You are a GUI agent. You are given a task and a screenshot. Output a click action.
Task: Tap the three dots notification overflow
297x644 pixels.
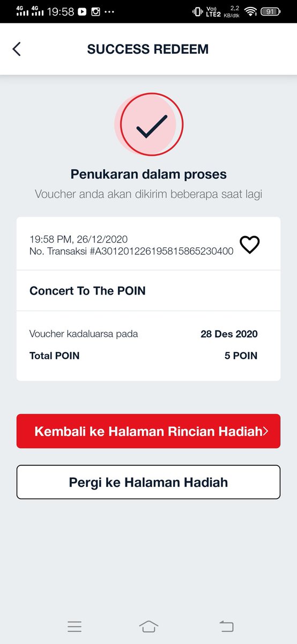coord(109,11)
